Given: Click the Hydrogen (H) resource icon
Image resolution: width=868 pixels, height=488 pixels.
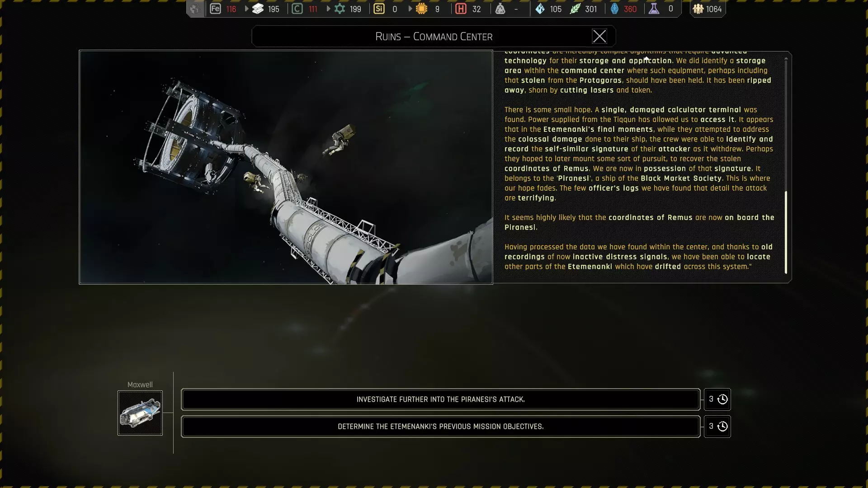Looking at the screenshot, I should point(461,9).
